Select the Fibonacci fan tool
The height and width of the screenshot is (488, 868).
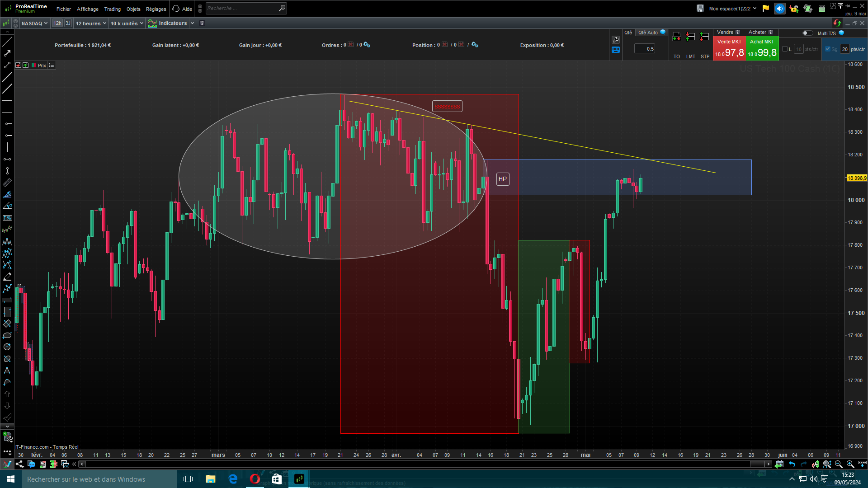(x=7, y=194)
